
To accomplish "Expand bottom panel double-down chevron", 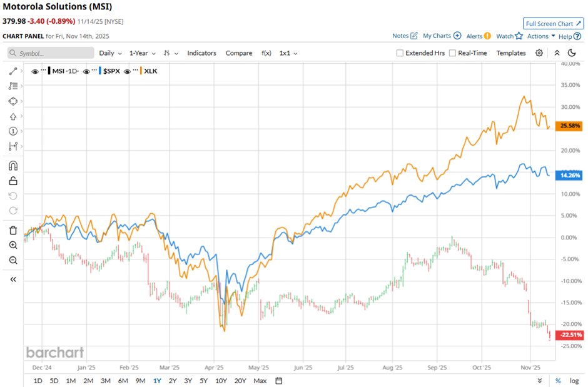I will (x=540, y=381).
